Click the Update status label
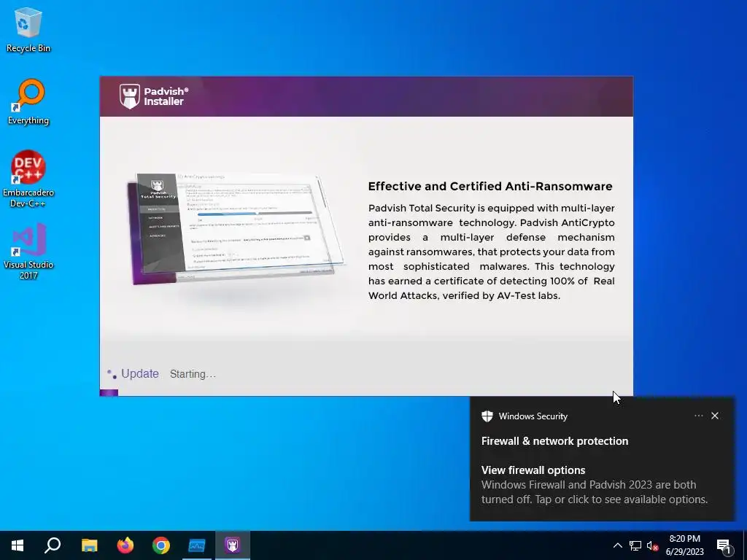The height and width of the screenshot is (560, 747). point(139,374)
